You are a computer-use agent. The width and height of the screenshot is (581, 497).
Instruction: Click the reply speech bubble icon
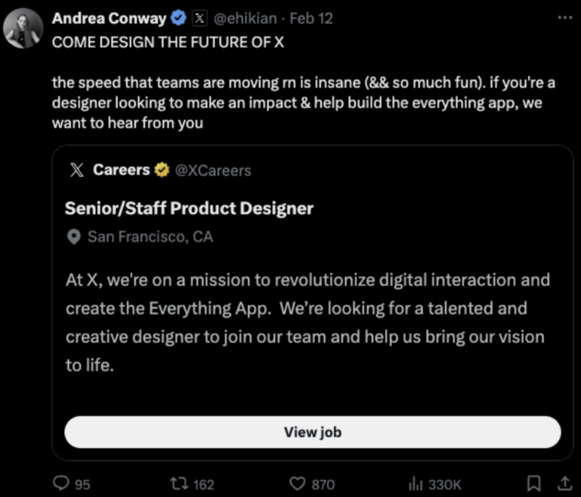pyautogui.click(x=61, y=483)
